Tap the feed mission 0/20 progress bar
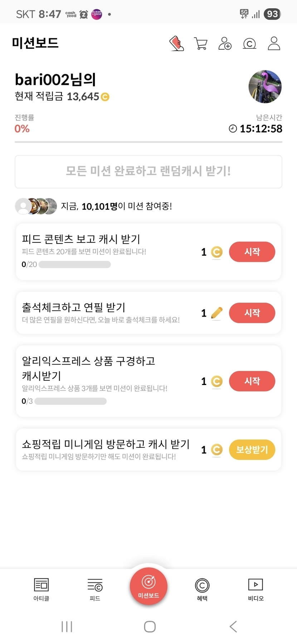The width and height of the screenshot is (297, 644). (74, 265)
